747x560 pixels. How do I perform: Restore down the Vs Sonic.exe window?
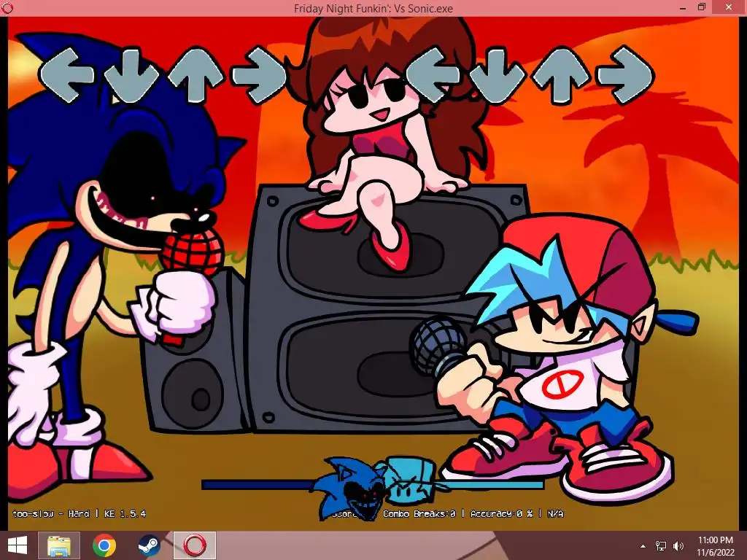[x=701, y=7]
